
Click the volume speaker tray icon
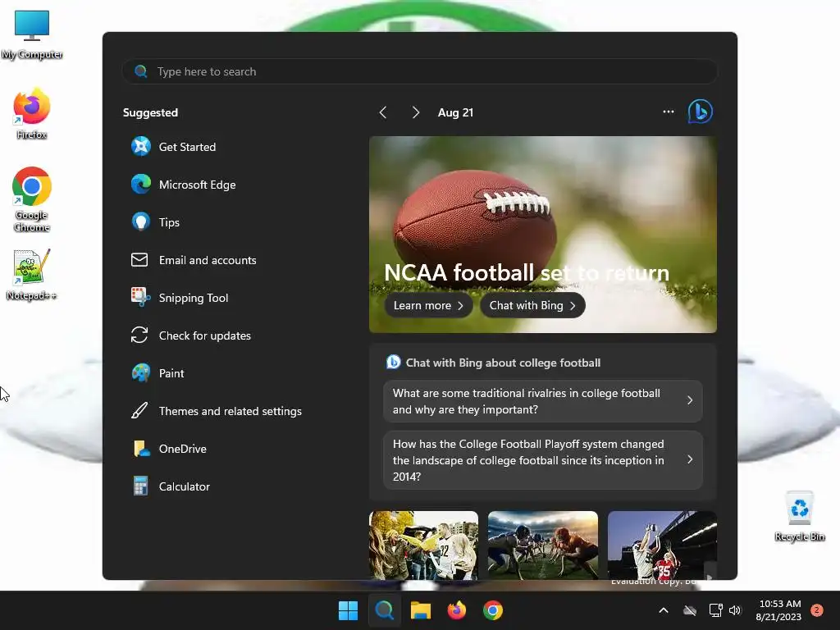coord(735,610)
